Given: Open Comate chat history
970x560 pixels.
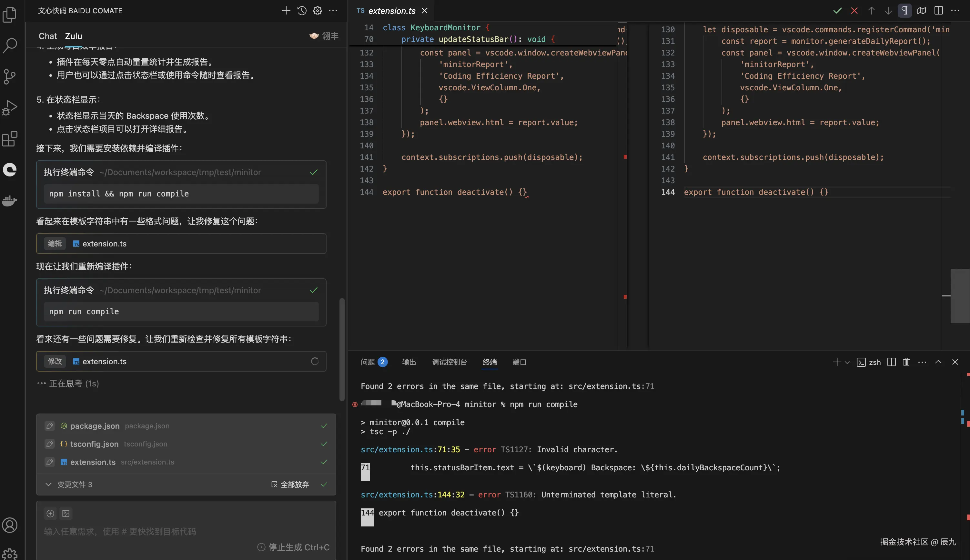Looking at the screenshot, I should pos(302,11).
